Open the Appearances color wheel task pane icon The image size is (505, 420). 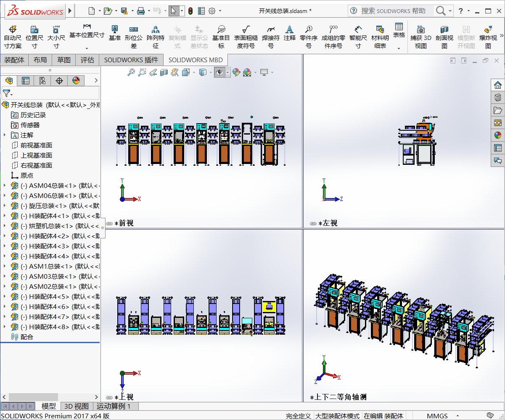498,135
